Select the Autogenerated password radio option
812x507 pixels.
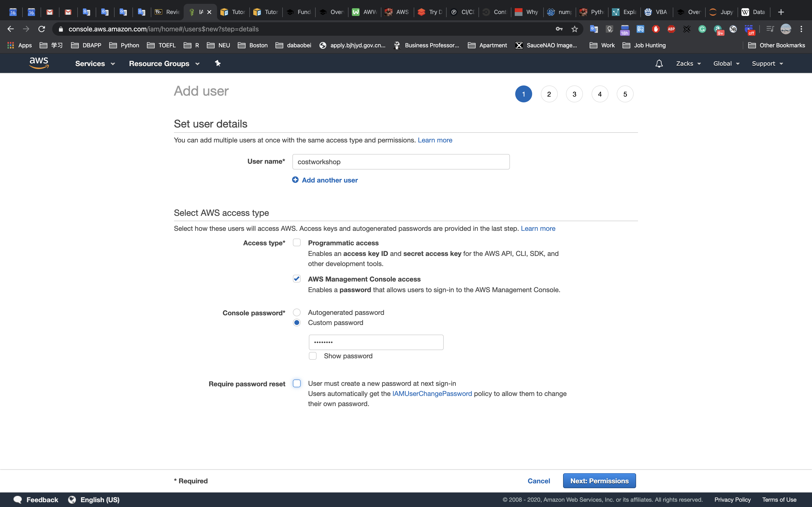pyautogui.click(x=297, y=312)
